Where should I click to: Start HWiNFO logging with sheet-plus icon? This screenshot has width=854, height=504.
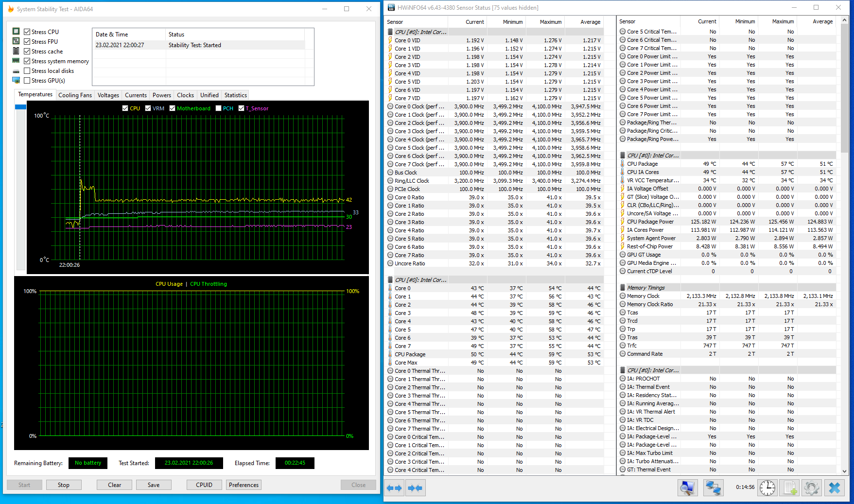coord(790,487)
